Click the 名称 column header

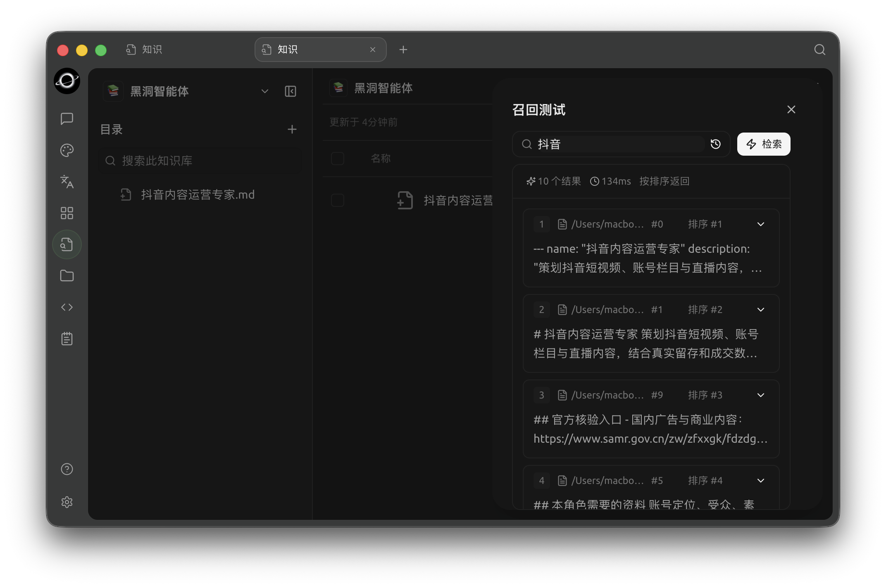[381, 159]
